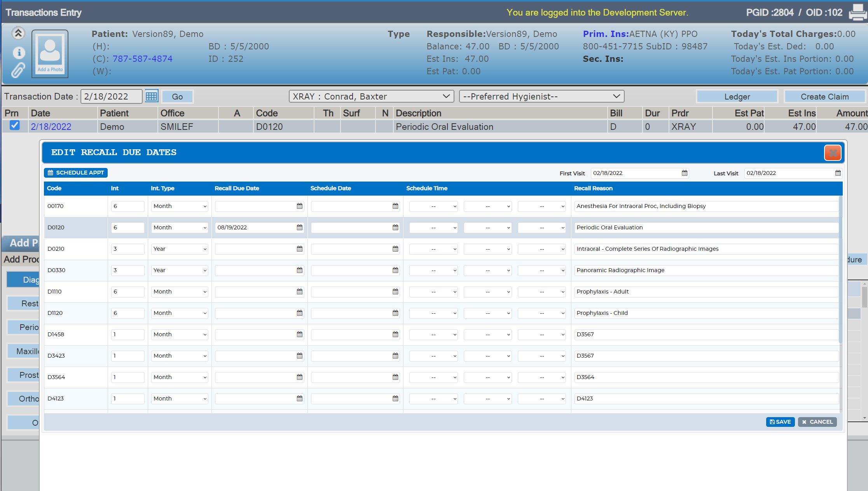The height and width of the screenshot is (491, 868).
Task: Open first Schedule Time dropdown for D1110
Action: [x=433, y=292]
